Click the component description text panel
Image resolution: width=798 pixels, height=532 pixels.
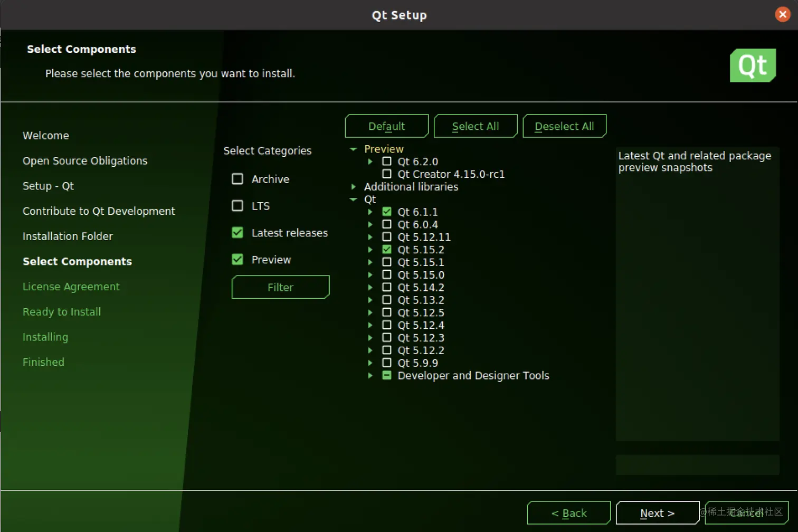click(x=697, y=293)
